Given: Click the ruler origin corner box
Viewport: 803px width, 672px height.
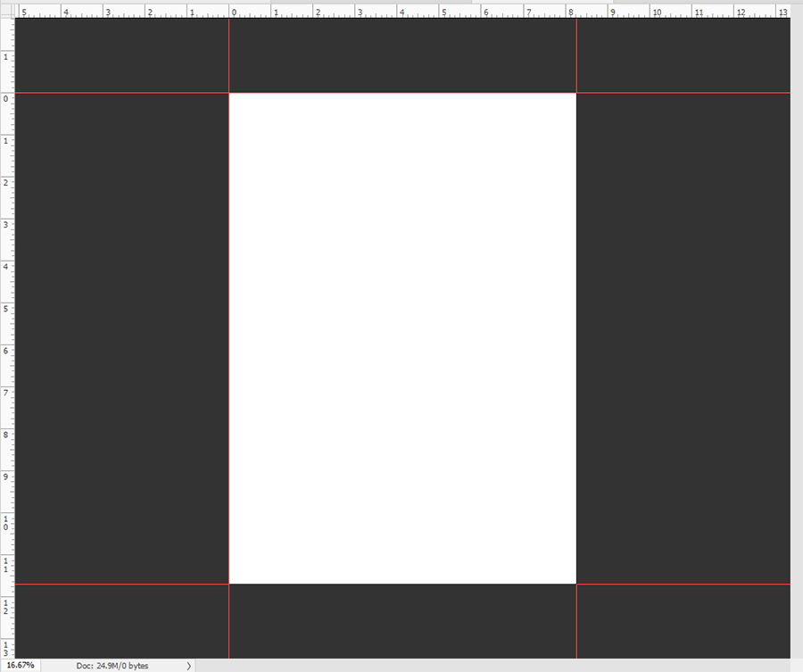Looking at the screenshot, I should click(7, 12).
